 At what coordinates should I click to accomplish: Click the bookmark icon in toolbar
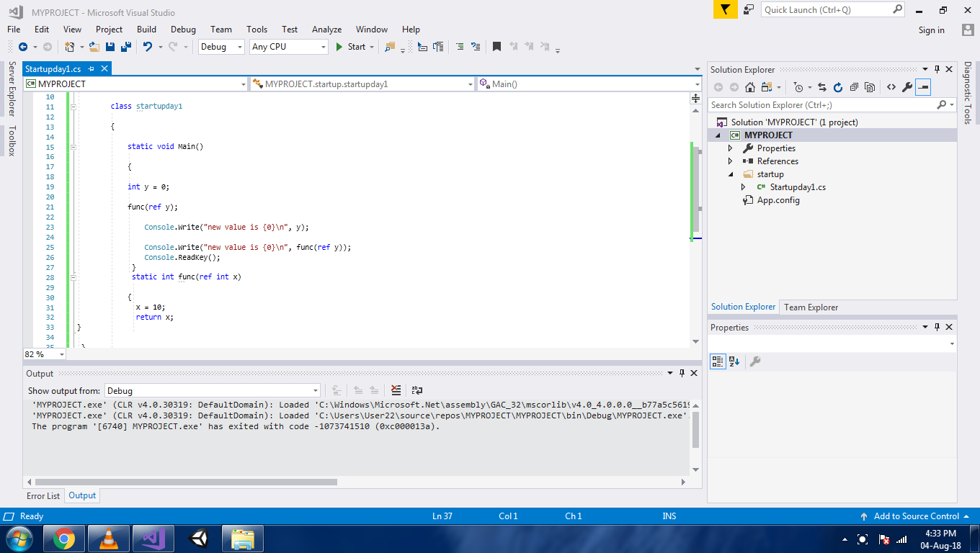click(496, 47)
